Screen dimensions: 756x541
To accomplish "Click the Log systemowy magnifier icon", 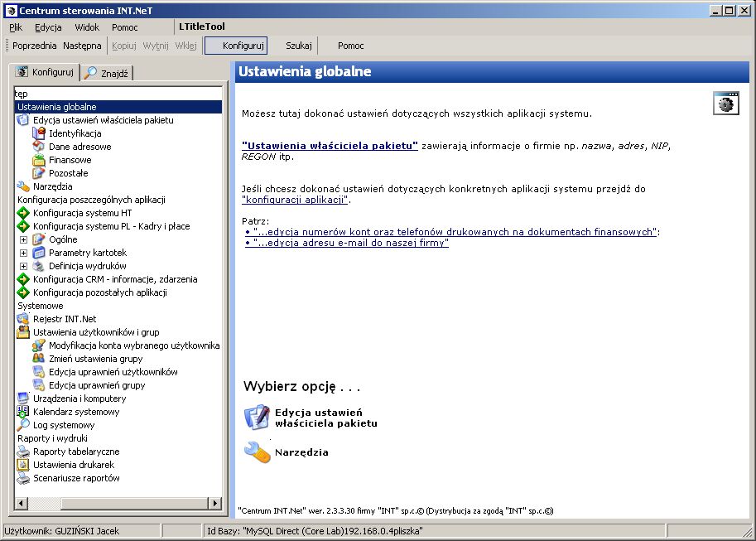I will coord(22,425).
